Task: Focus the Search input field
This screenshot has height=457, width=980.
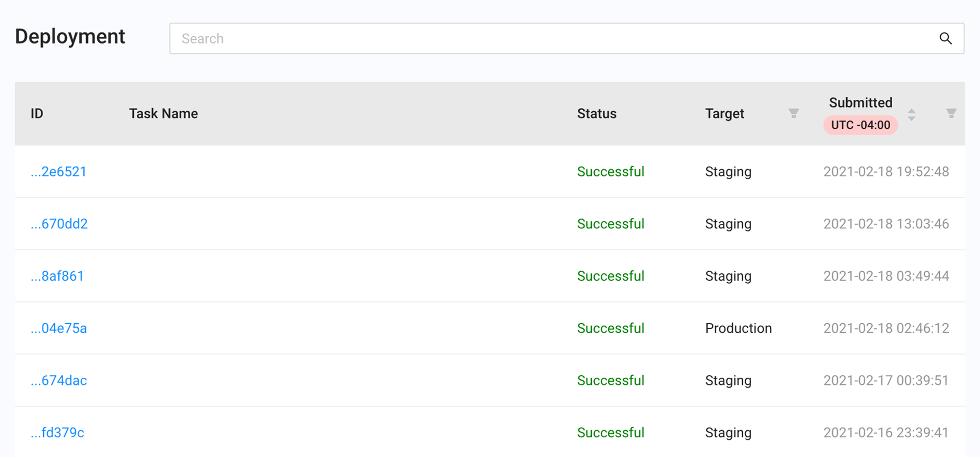Action: 567,38
